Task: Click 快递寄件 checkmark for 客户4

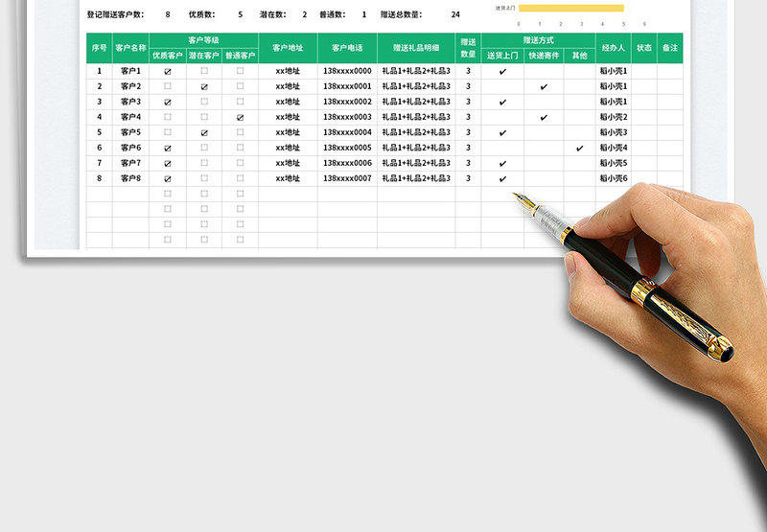Action: point(544,118)
